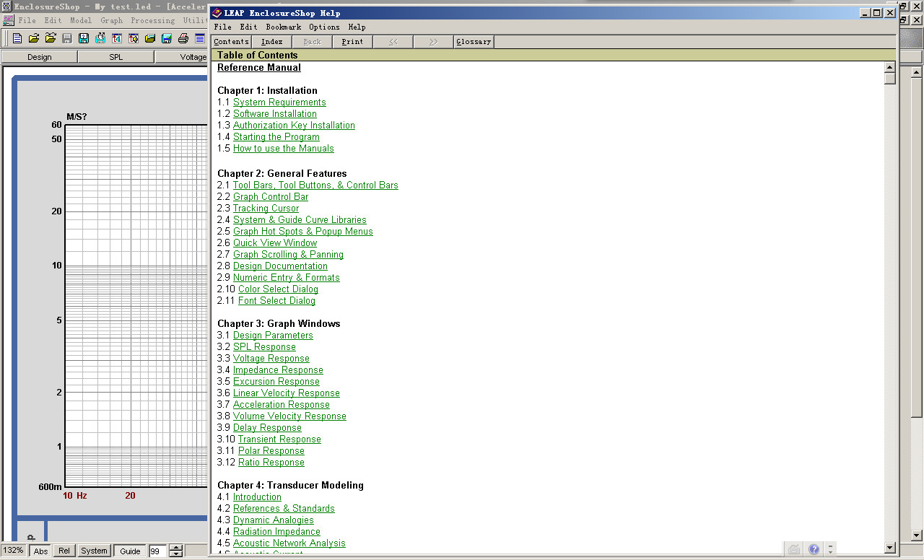
Task: Toggle the Guide curve library button
Action: 130,551
